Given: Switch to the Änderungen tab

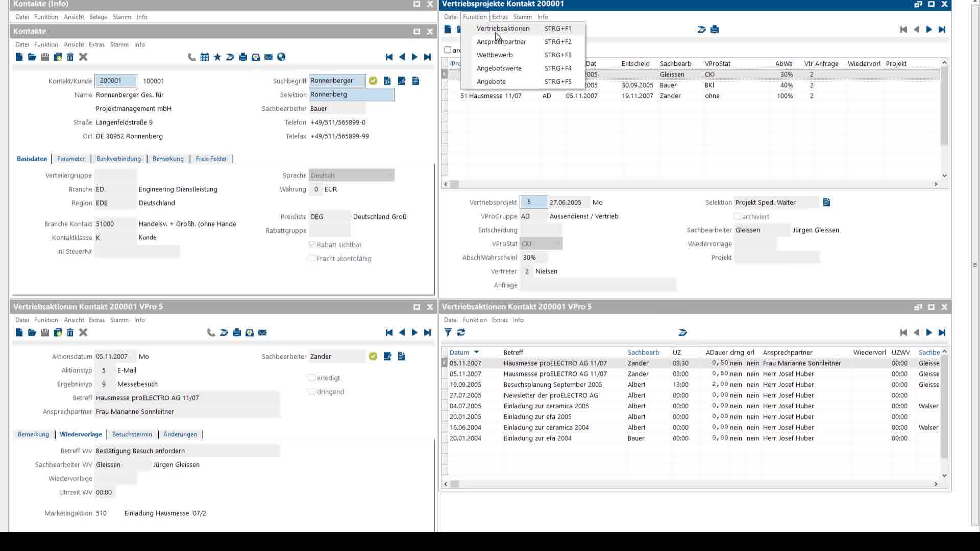Looking at the screenshot, I should (x=180, y=434).
